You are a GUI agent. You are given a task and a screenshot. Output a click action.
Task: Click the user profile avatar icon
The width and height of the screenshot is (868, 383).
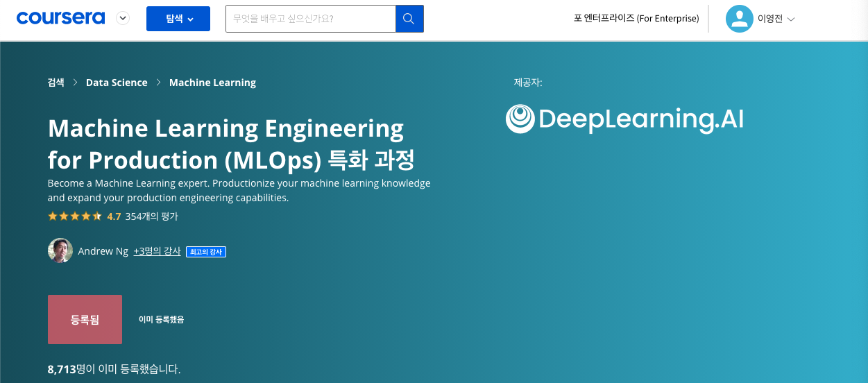click(x=740, y=19)
